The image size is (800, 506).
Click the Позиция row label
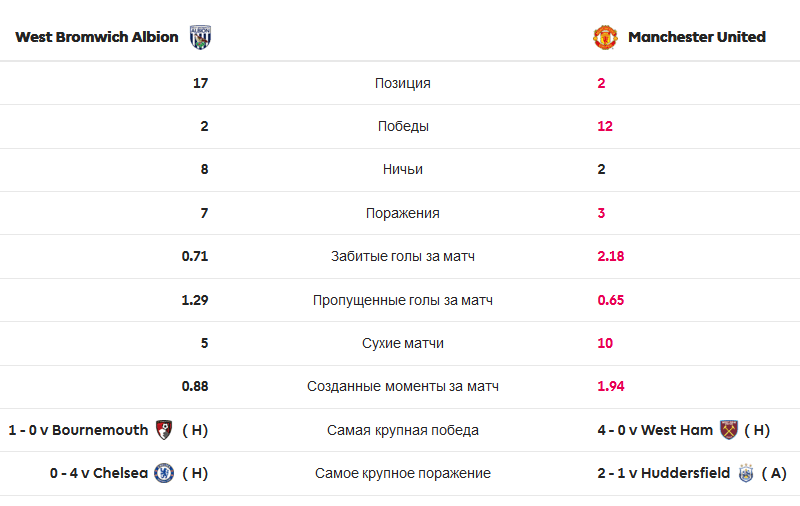[x=403, y=83]
